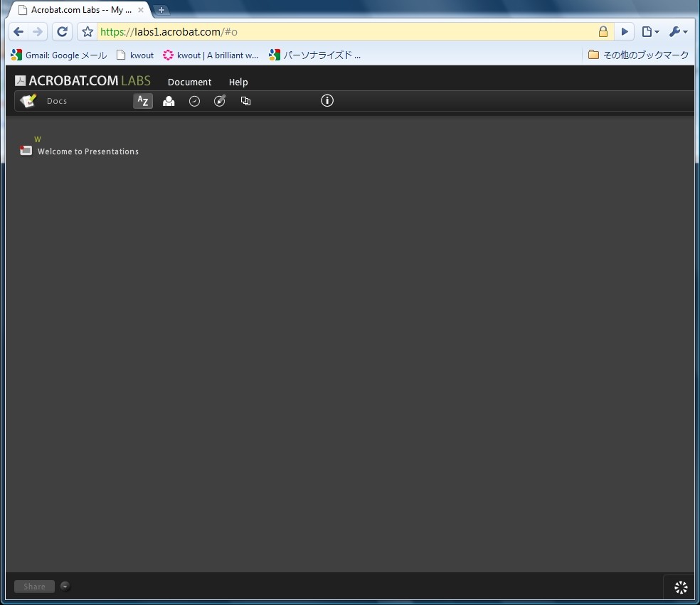Group by type stacked squares icon
700x605 pixels.
tap(245, 101)
